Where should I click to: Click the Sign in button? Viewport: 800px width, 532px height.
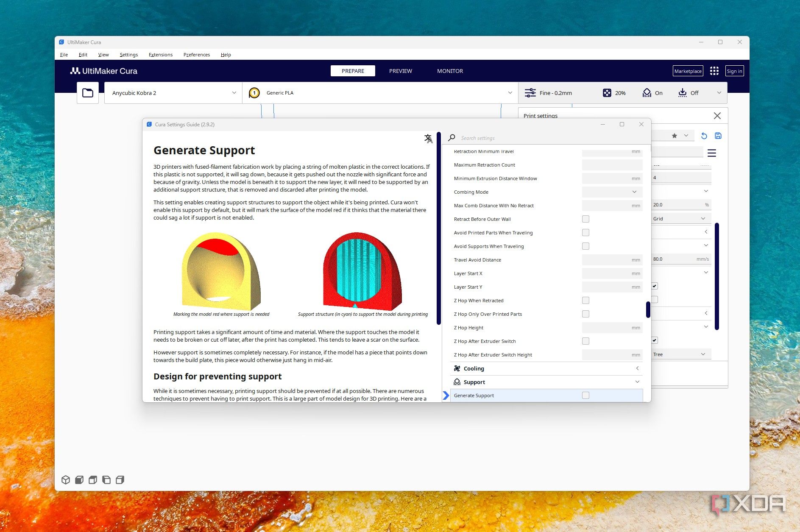pyautogui.click(x=735, y=71)
